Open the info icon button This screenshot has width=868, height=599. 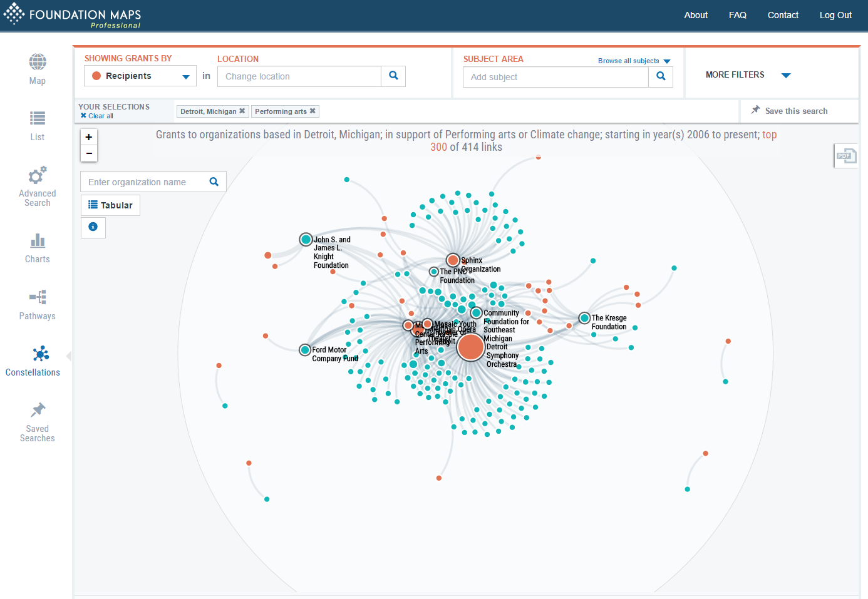coord(93,227)
